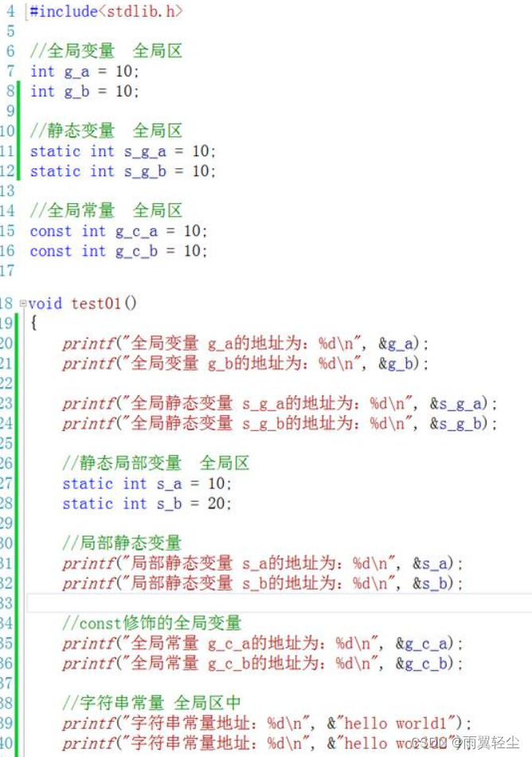Click the argument "&s_a" in printf
This screenshot has height=757, width=532.
pos(430,563)
